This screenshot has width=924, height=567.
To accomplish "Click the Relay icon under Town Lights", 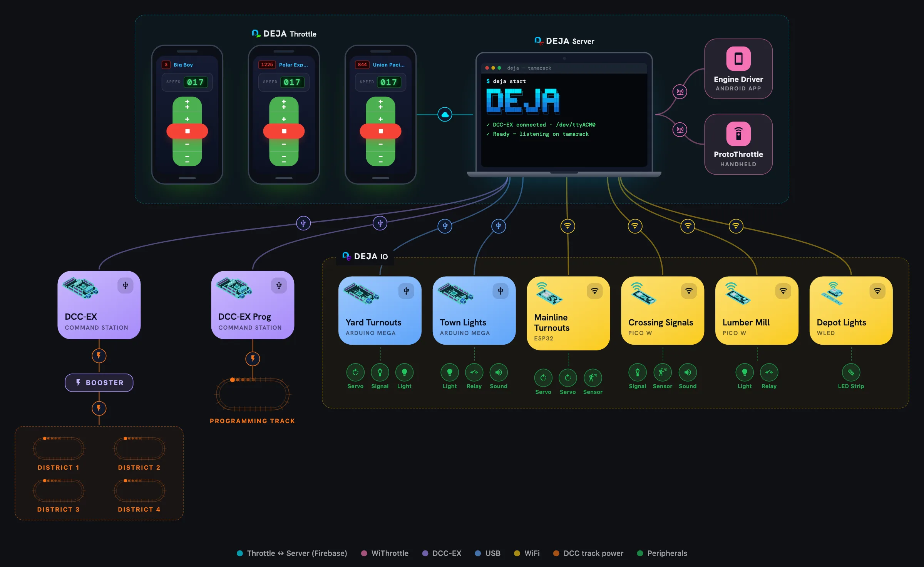I will coord(474,372).
